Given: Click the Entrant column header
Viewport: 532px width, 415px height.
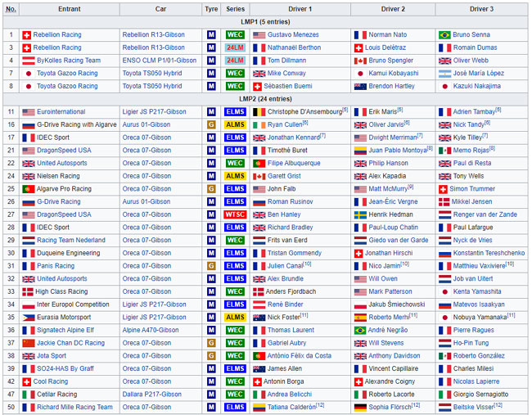Looking at the screenshot, I should (70, 9).
